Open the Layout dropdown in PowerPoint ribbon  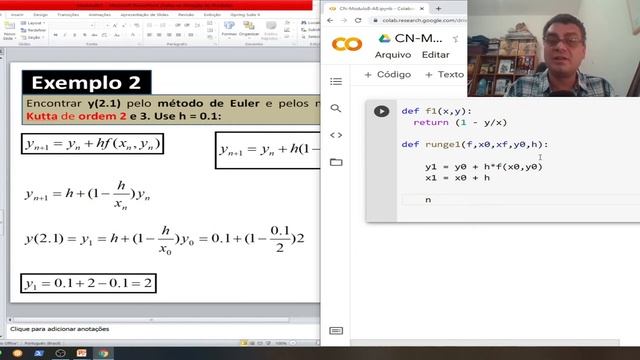click(33, 23)
